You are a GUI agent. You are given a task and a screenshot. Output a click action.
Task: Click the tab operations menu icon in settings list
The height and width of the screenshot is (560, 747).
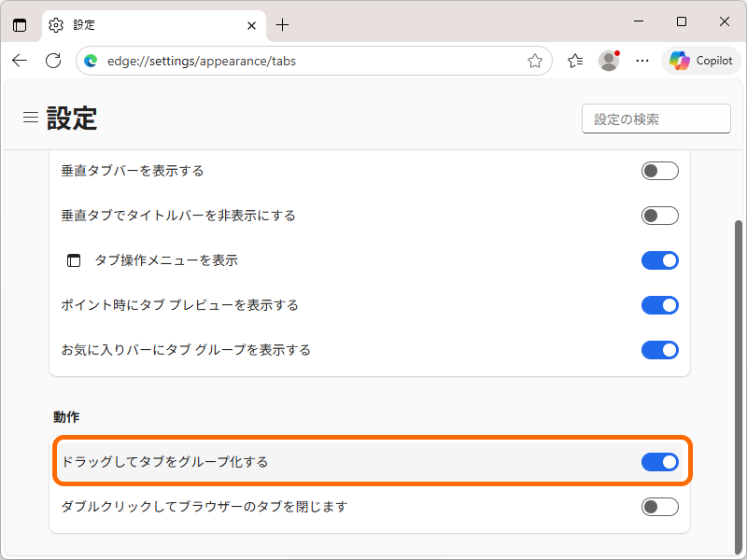[x=75, y=260]
